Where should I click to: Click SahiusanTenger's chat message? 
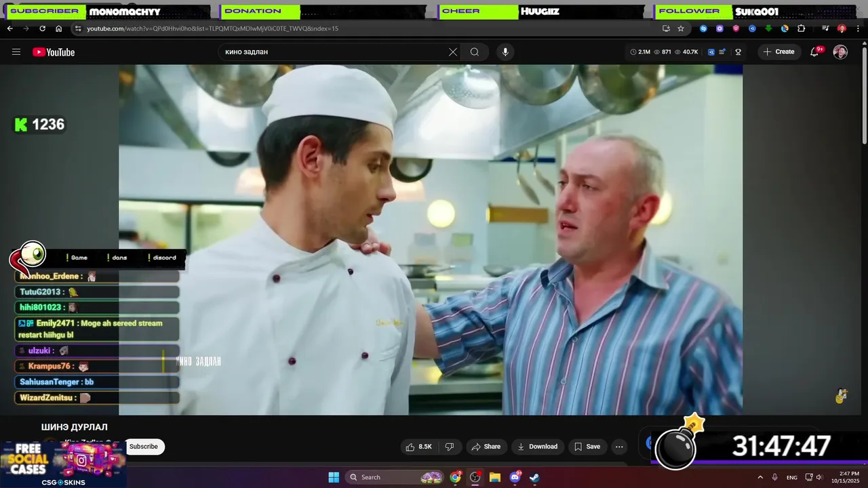tap(97, 382)
